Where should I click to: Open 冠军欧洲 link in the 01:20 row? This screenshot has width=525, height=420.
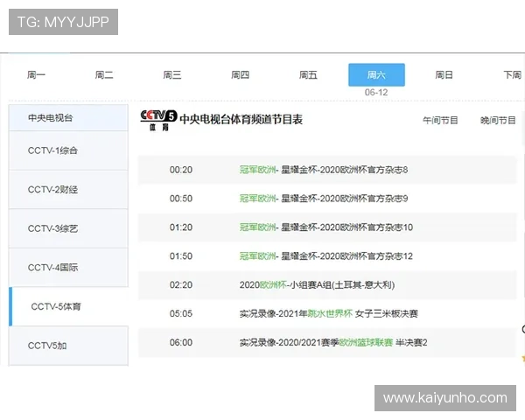(x=257, y=227)
